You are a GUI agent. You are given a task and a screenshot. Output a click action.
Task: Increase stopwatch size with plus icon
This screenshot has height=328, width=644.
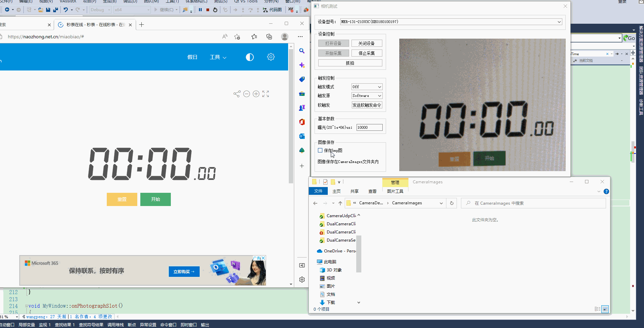(256, 94)
